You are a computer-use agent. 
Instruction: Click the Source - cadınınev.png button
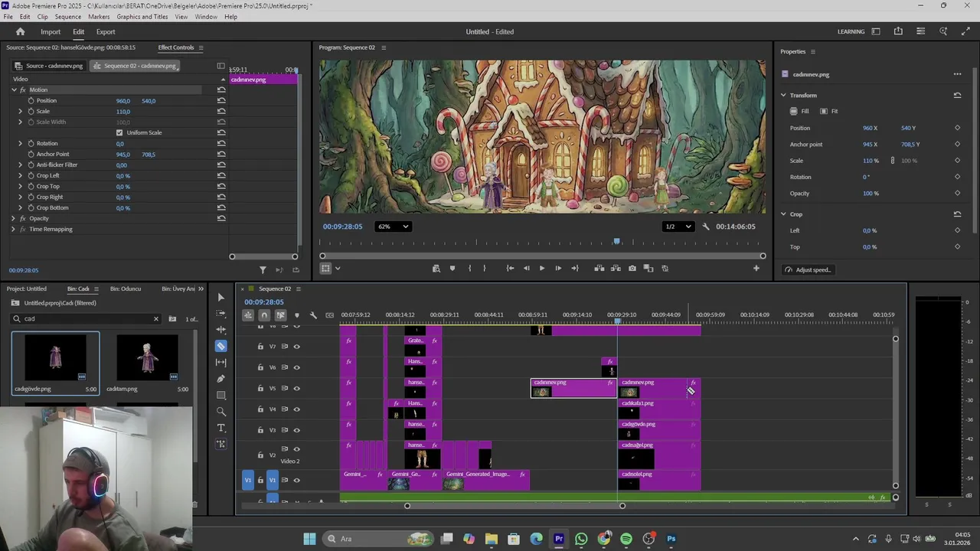[x=48, y=66]
